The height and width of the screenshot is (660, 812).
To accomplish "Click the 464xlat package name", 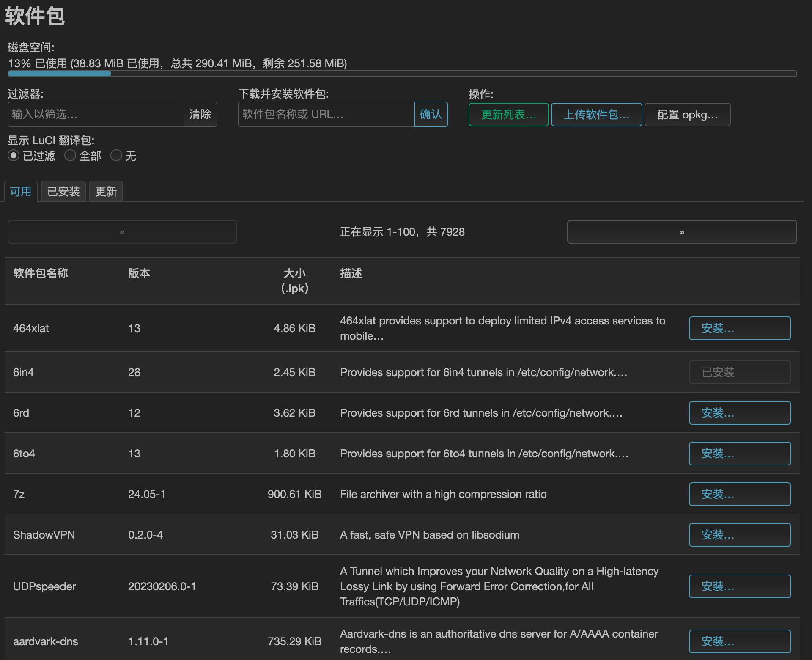I will (31, 328).
